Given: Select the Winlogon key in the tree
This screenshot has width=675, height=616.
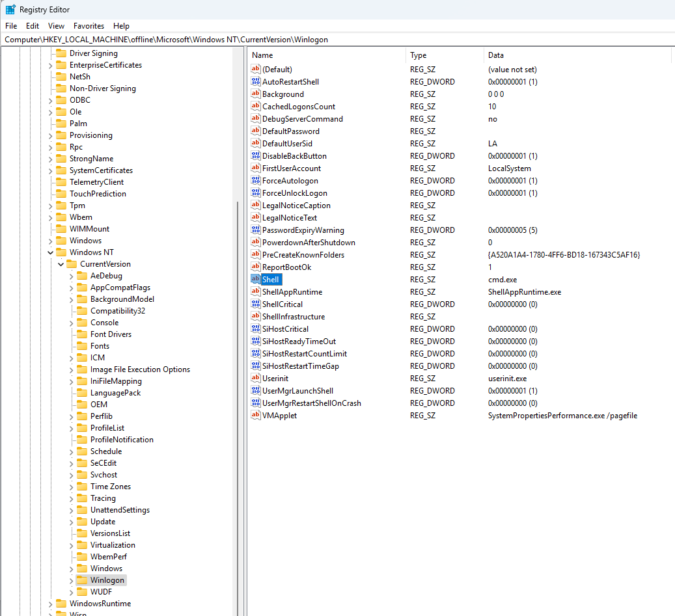Looking at the screenshot, I should pyautogui.click(x=107, y=580).
